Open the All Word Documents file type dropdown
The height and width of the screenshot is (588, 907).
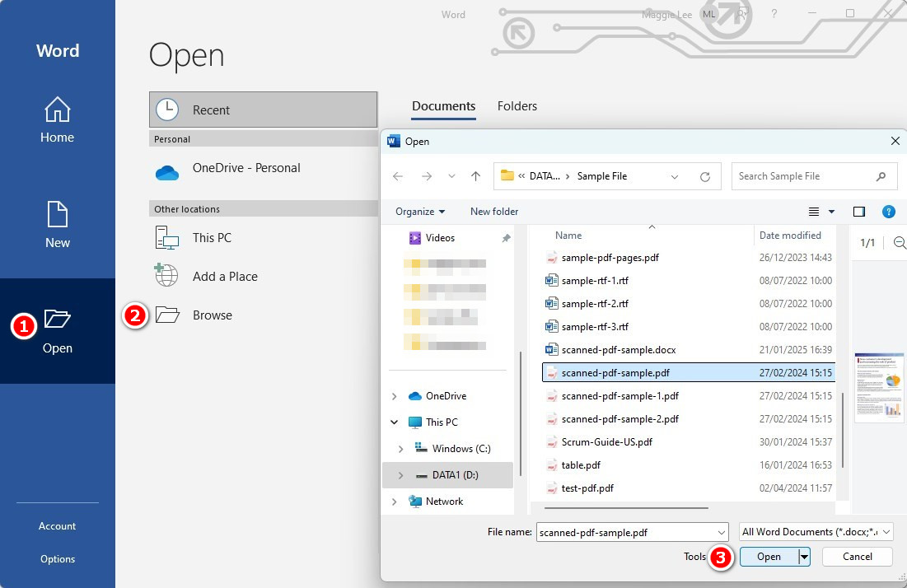point(885,531)
